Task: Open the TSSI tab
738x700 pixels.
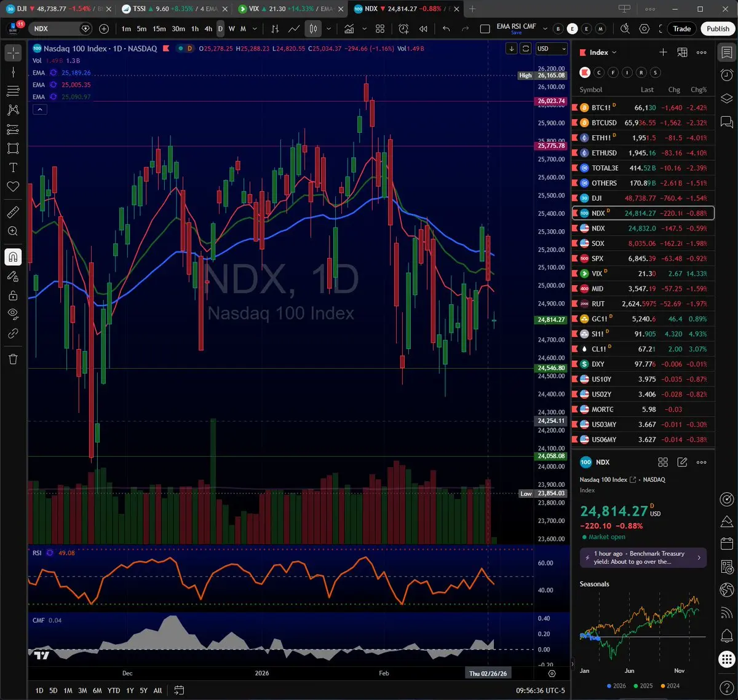Action: tap(175, 9)
